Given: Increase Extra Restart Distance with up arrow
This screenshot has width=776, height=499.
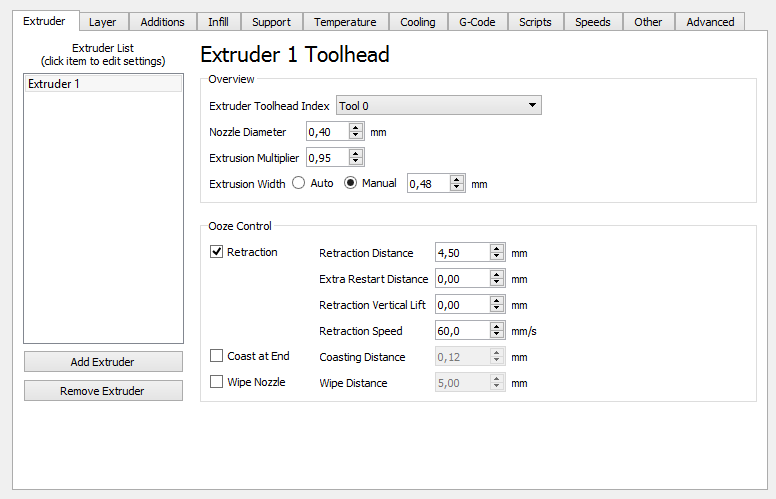Looking at the screenshot, I should [x=497, y=275].
